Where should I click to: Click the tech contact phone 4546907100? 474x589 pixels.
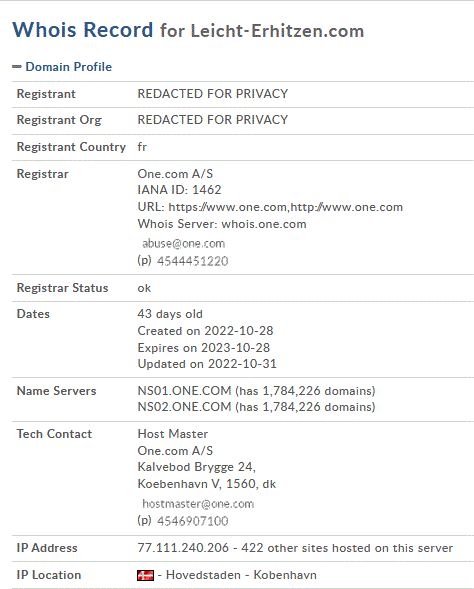[x=192, y=521]
